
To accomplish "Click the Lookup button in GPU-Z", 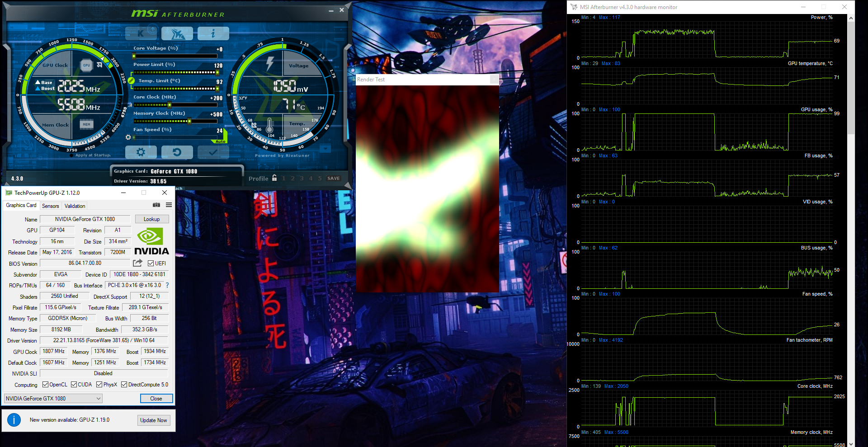I will point(152,219).
